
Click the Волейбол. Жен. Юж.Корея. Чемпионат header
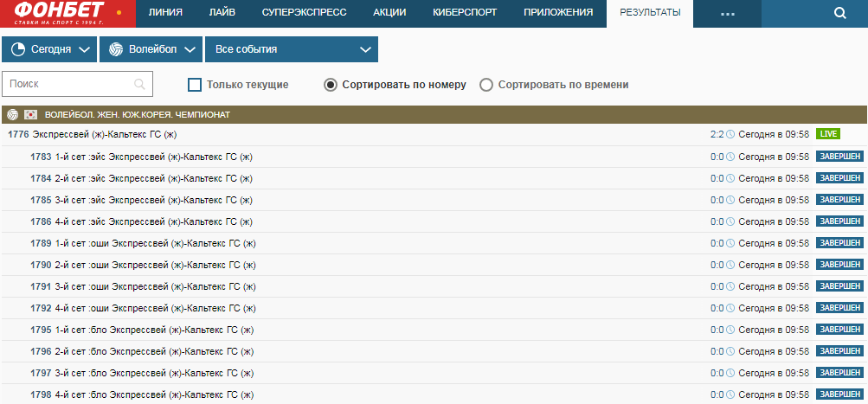click(x=434, y=114)
